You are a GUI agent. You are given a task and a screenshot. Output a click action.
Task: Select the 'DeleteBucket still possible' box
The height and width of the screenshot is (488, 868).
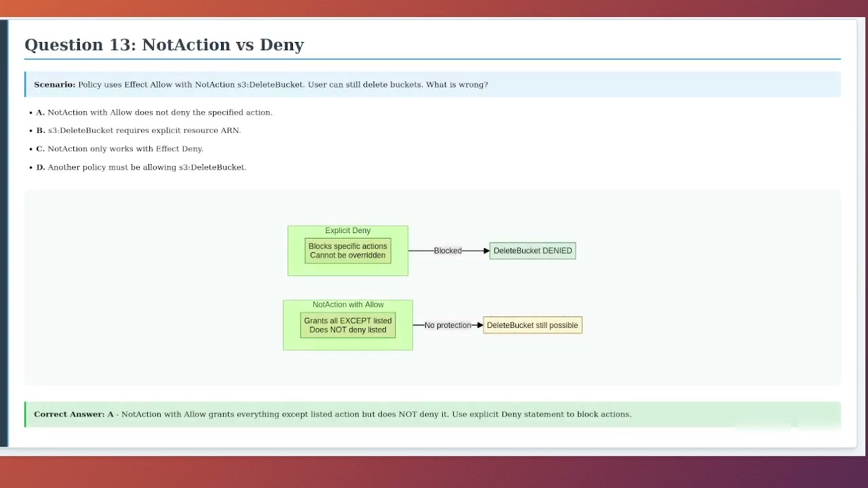532,325
